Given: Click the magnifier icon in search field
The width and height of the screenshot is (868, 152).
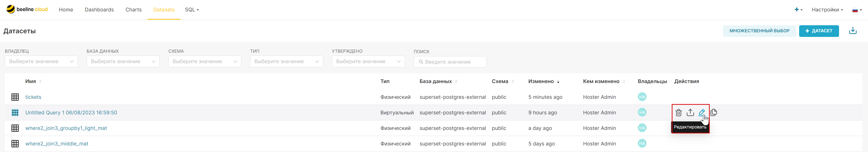Looking at the screenshot, I should pos(420,62).
